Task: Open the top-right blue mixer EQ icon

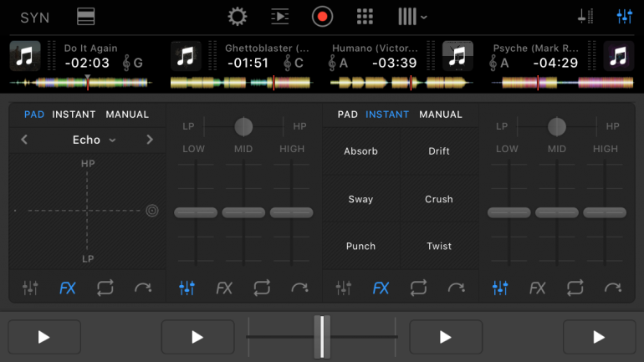Action: coord(624,17)
